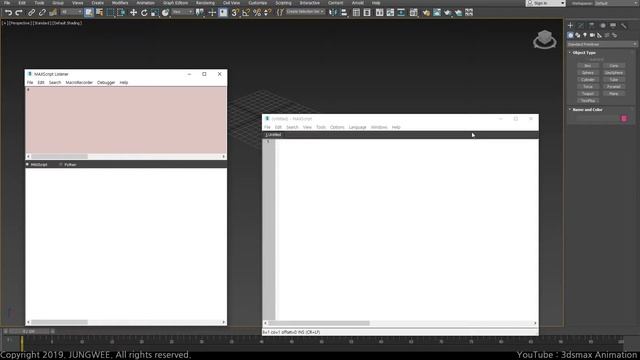This screenshot has width=640, height=360.
Task: Select the Untitled tab in MAXScript editor
Action: 273,135
